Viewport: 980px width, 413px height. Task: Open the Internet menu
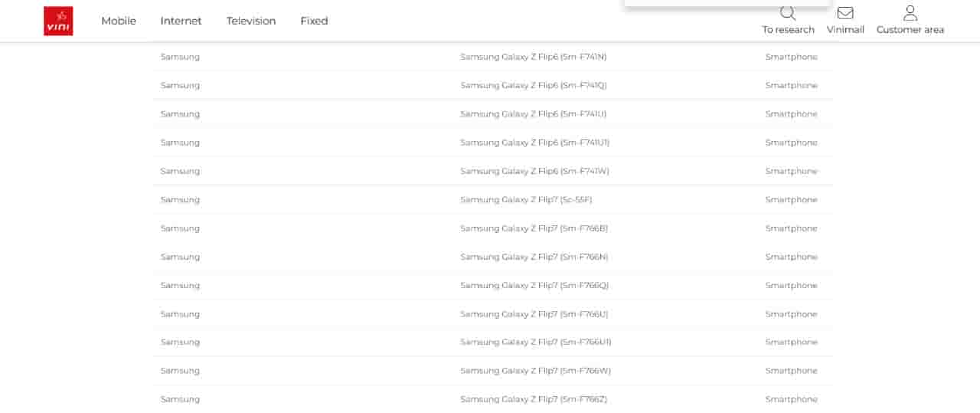pos(181,21)
